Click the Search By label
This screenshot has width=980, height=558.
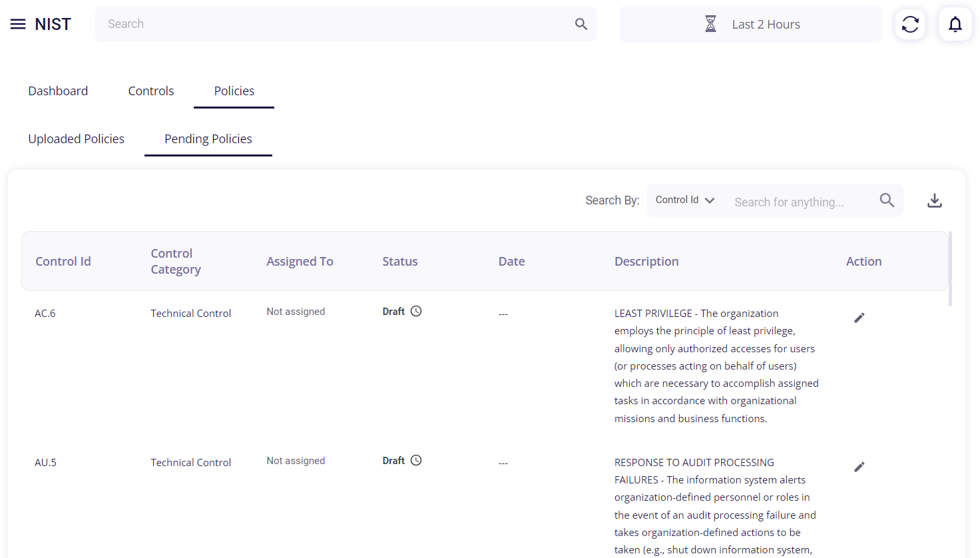(x=612, y=200)
